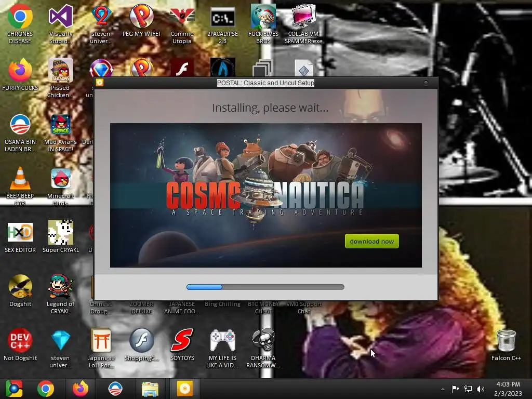Open the Obama logo app on taskbar
Image resolution: width=532 pixels, height=399 pixels.
click(x=115, y=389)
